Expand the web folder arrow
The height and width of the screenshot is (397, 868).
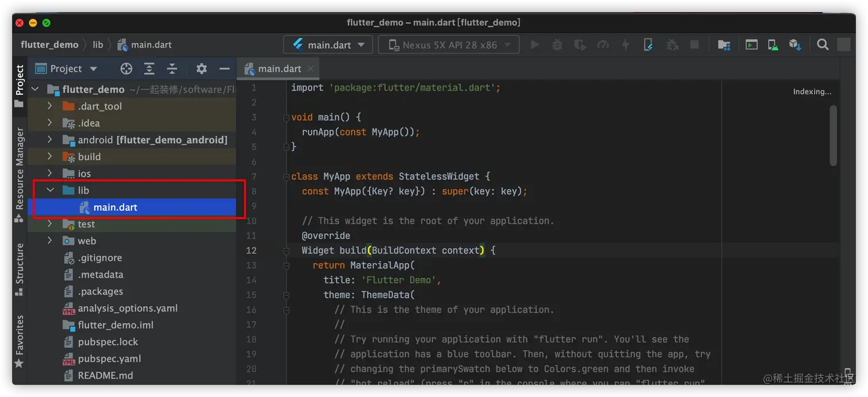(x=50, y=241)
